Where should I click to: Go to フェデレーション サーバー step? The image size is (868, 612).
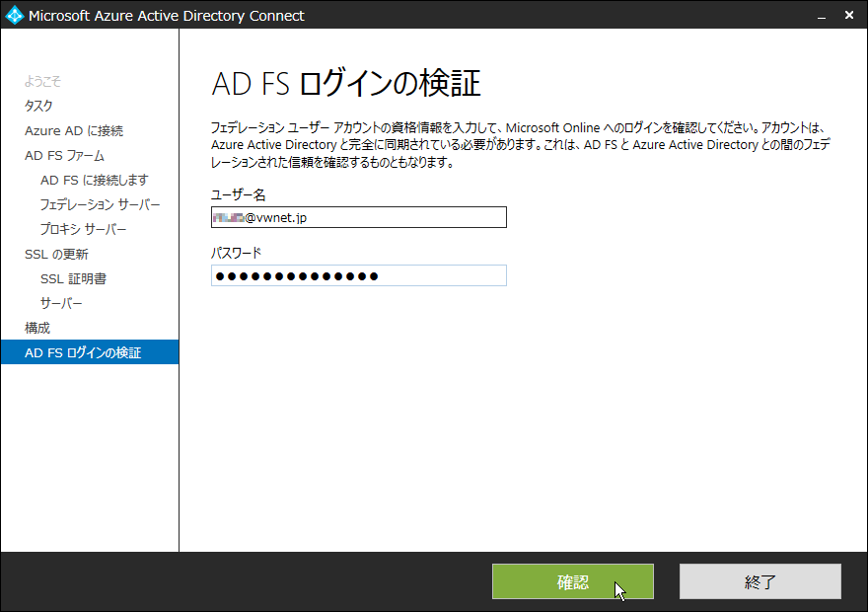(100, 205)
